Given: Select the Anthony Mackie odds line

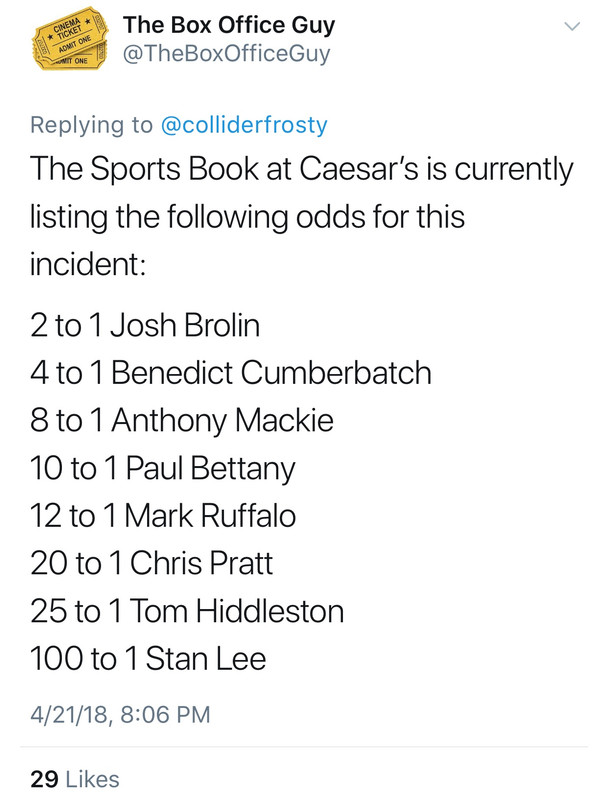Looking at the screenshot, I should coord(182,420).
